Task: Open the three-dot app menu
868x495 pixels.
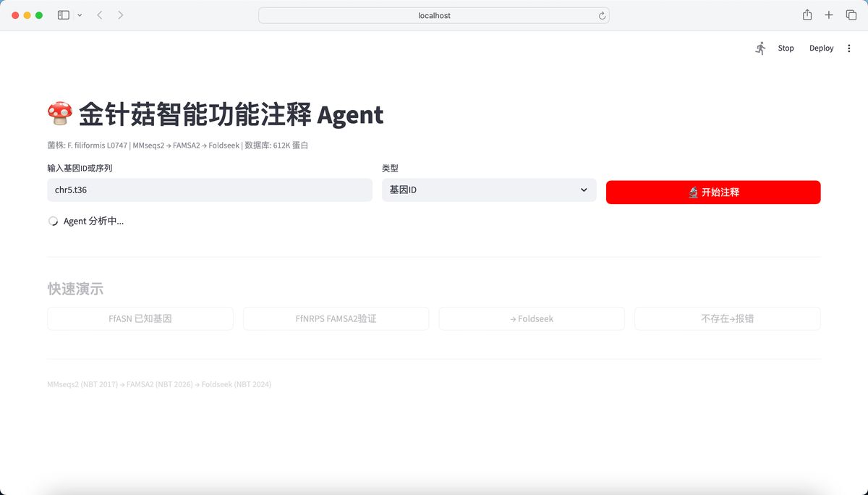Action: tap(849, 48)
